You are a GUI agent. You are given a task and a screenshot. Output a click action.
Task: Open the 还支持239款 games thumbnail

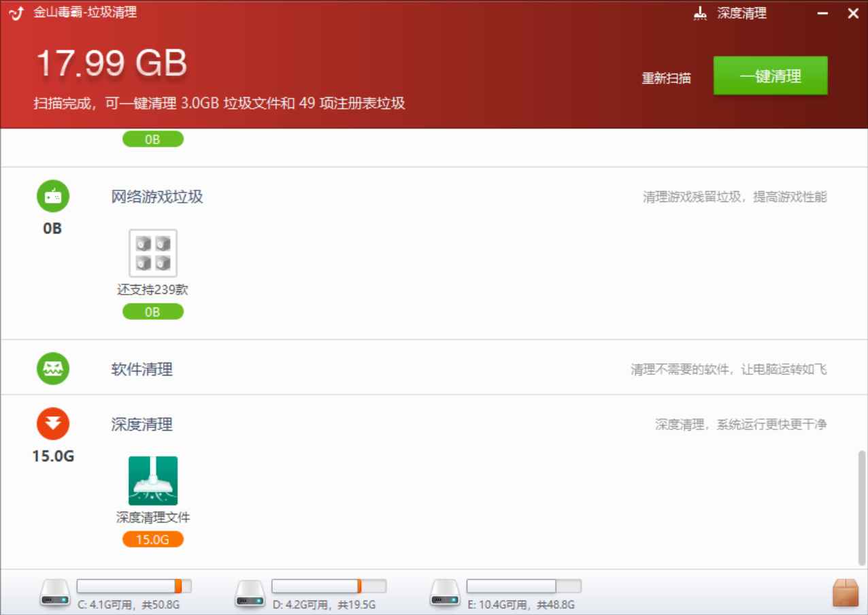tap(152, 252)
